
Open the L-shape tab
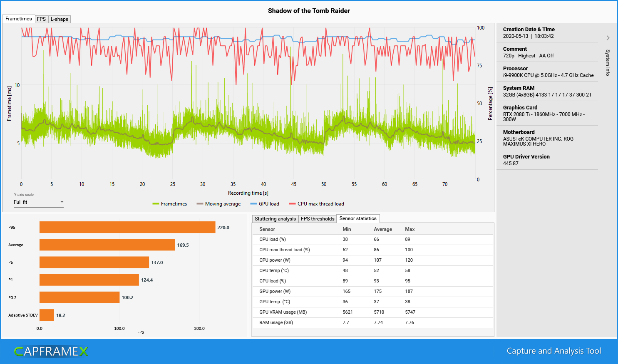point(60,19)
